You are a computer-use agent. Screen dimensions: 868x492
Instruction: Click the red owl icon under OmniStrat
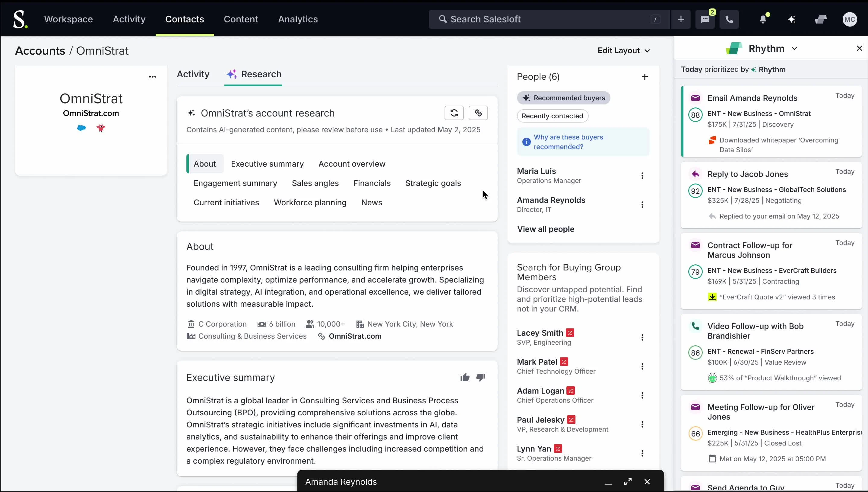click(x=101, y=128)
